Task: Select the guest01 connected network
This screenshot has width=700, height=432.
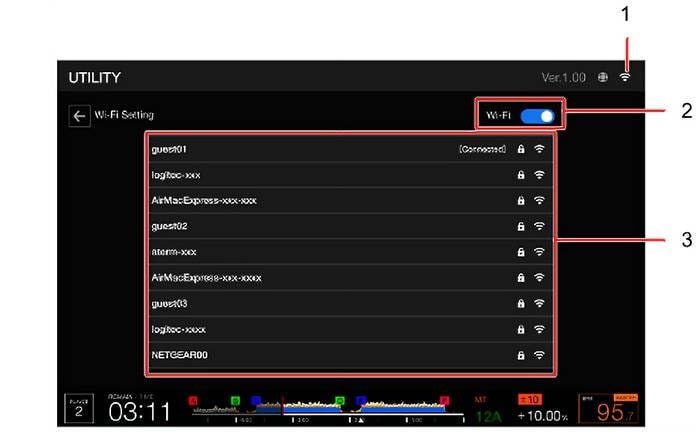Action: 300,149
